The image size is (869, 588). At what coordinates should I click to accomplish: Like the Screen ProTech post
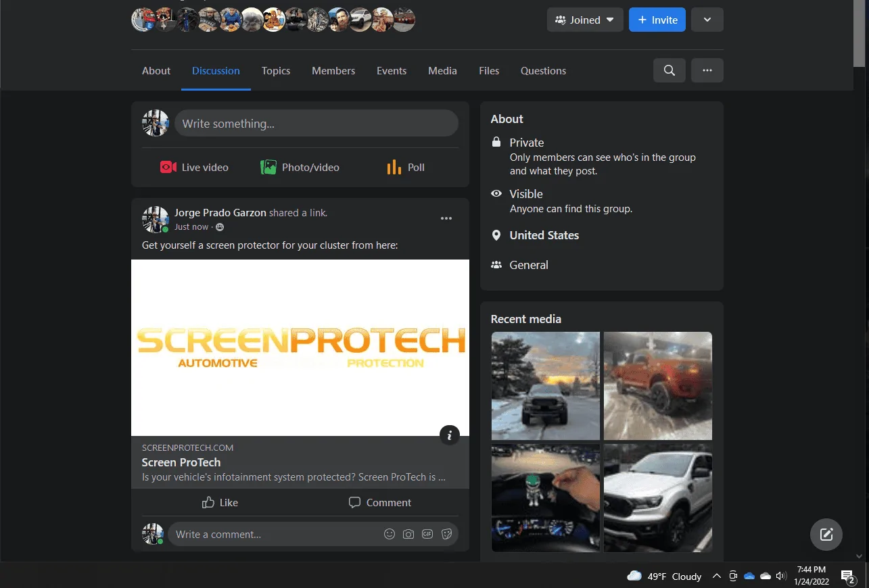[220, 502]
